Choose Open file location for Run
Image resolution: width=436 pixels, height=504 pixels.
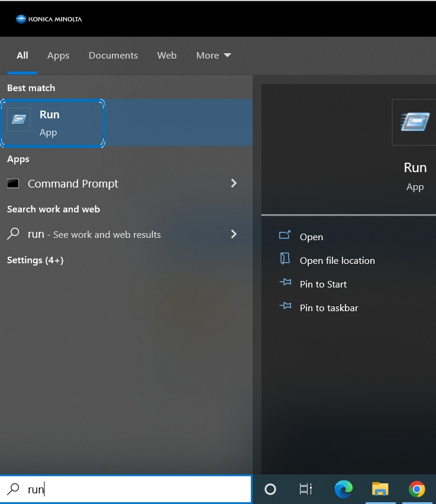pos(337,260)
